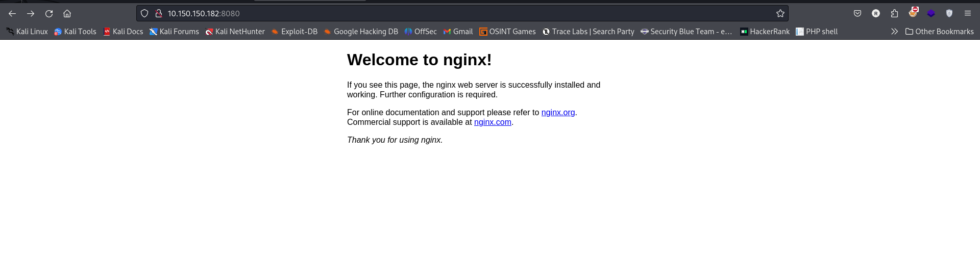This screenshot has width=980, height=263.
Task: Follow the nginx.org documentation link
Action: pos(558,113)
